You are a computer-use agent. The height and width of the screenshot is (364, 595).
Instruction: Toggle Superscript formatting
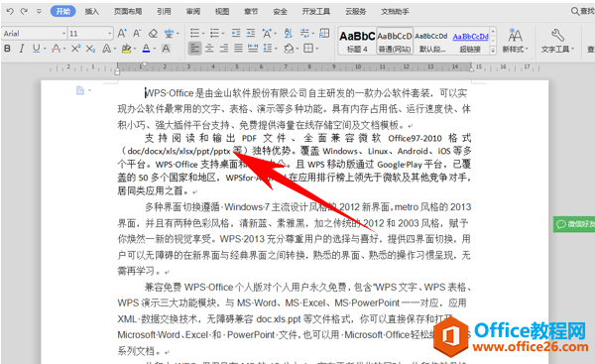pos(75,49)
